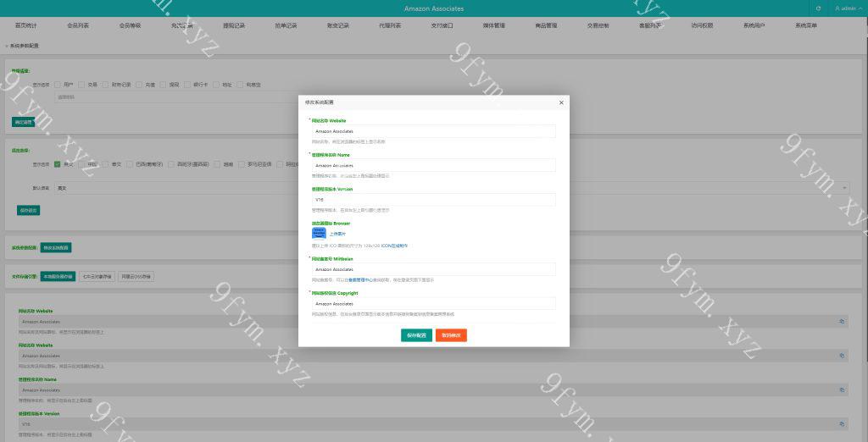
Task: Toggle the 利息宝 checkbox
Action: [x=240, y=86]
